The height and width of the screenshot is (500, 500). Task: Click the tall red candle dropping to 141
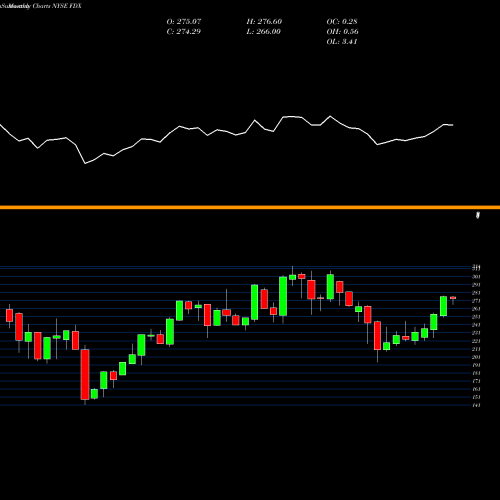pyautogui.click(x=85, y=374)
